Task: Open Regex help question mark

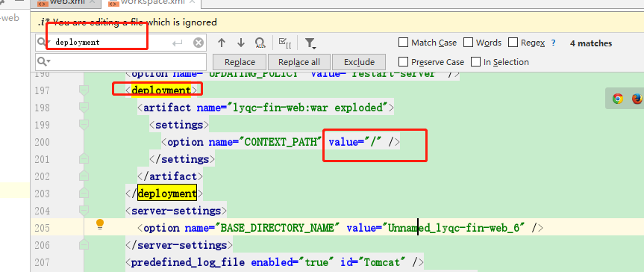Action: pos(553,43)
